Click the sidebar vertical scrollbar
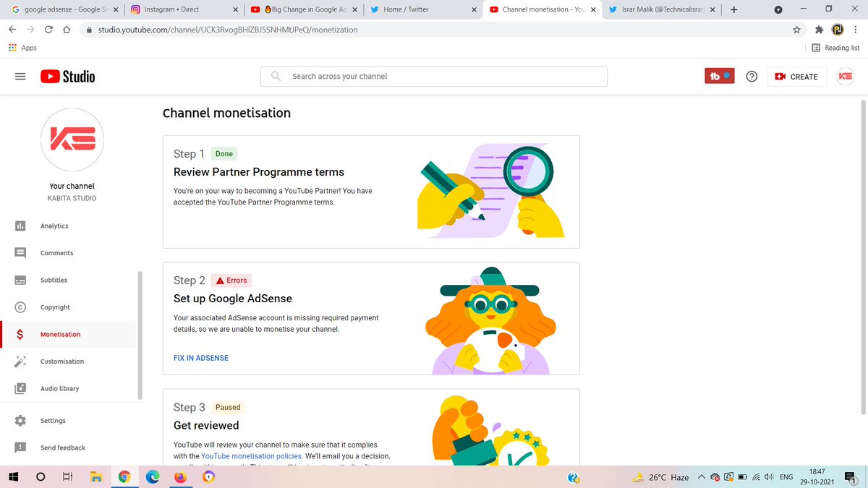 [140, 335]
